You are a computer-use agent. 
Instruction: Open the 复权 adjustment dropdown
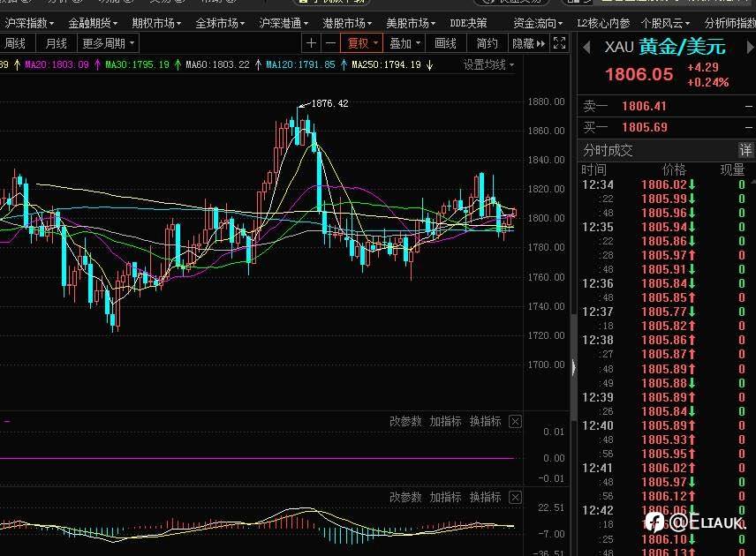pyautogui.click(x=362, y=43)
